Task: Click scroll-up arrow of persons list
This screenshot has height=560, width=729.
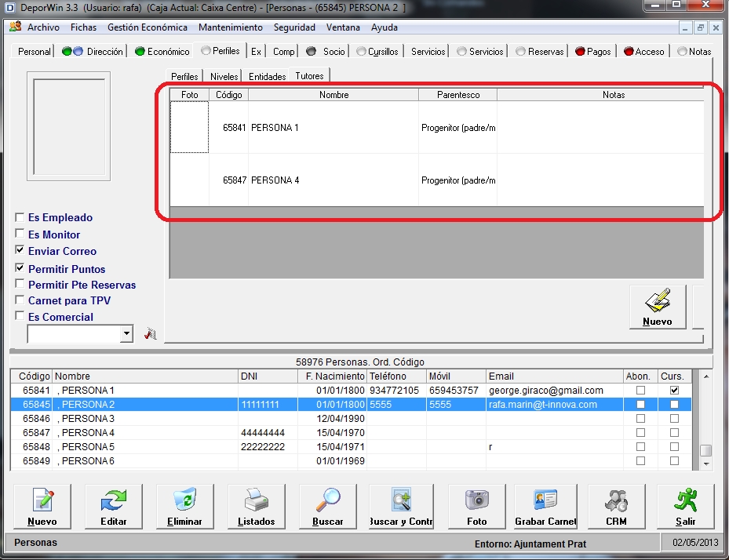Action: pyautogui.click(x=706, y=376)
